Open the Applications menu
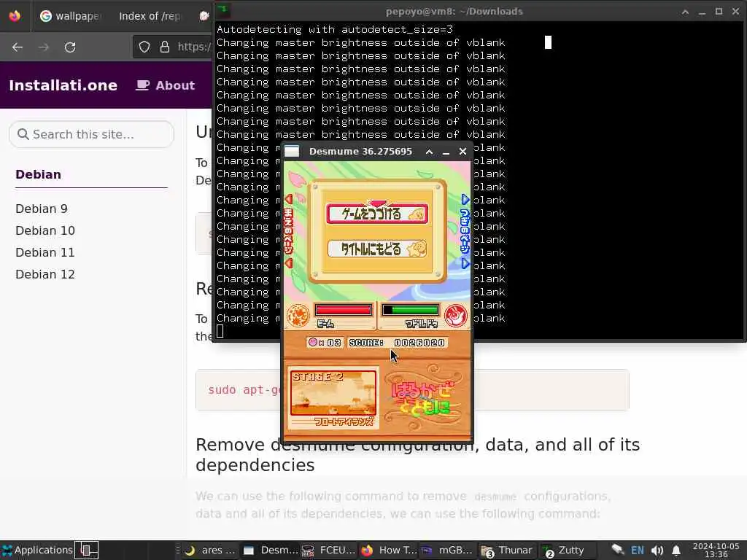 coord(37,550)
